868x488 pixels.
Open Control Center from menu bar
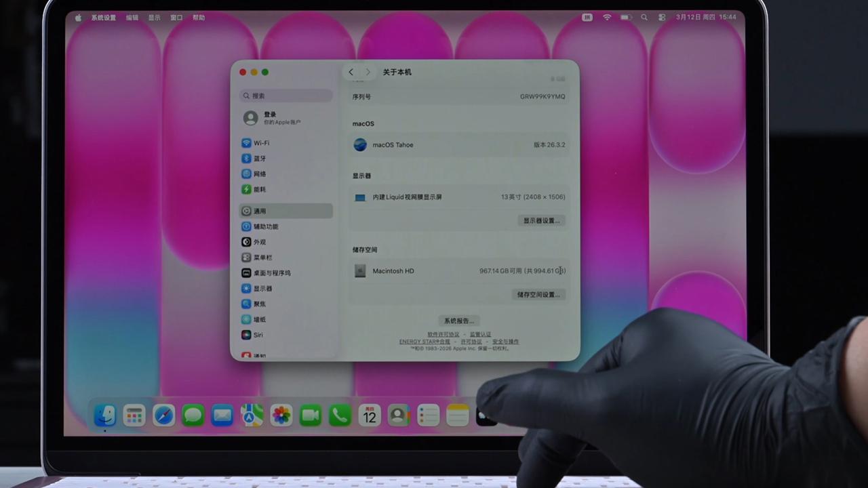click(662, 18)
